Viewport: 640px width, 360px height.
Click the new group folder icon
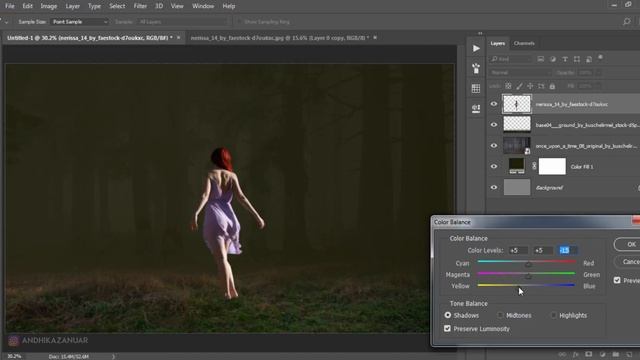[x=616, y=354]
